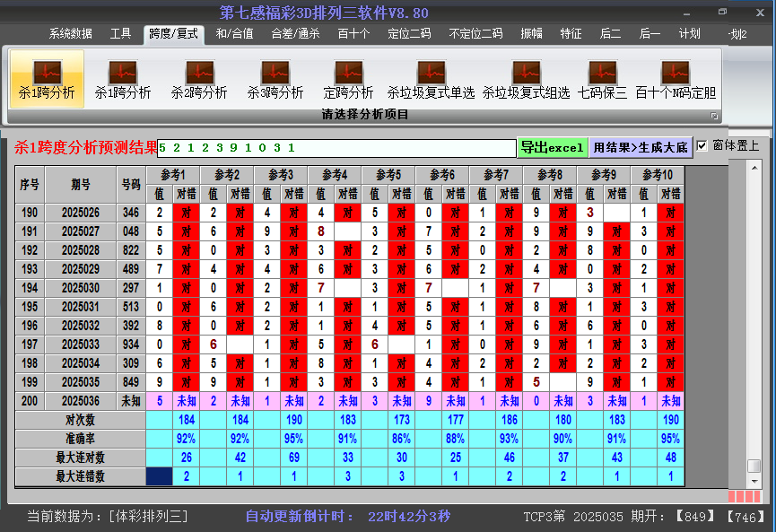Click the table scroll up arrow

click(x=754, y=169)
